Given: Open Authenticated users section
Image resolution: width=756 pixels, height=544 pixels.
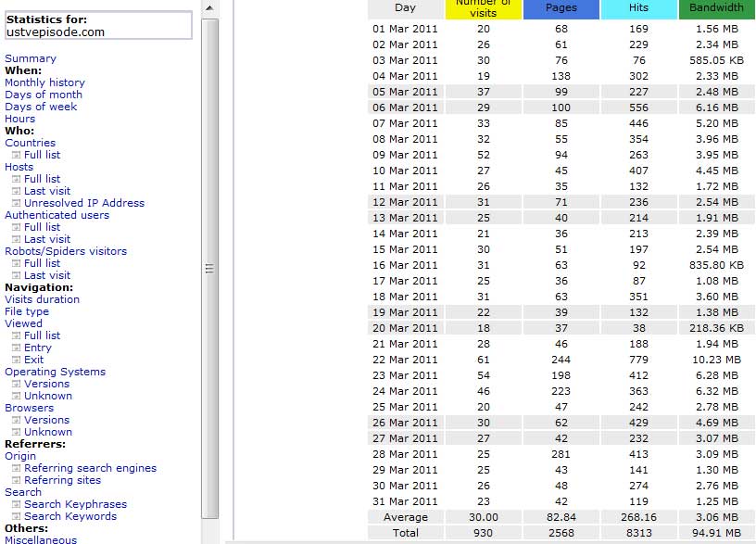Looking at the screenshot, I should (57, 215).
